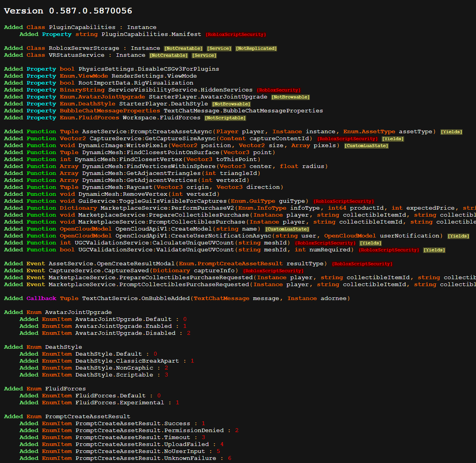Click Service tag on VRStatusService line

coord(204,55)
